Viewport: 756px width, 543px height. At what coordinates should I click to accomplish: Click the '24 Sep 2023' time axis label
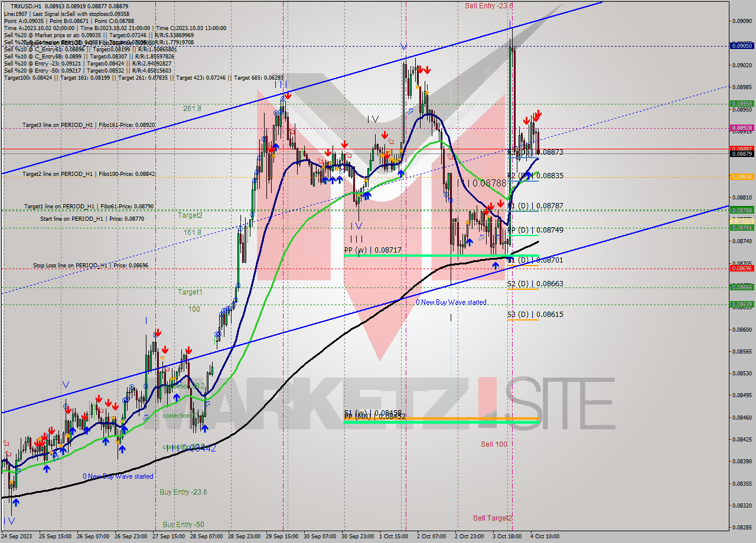(17, 537)
